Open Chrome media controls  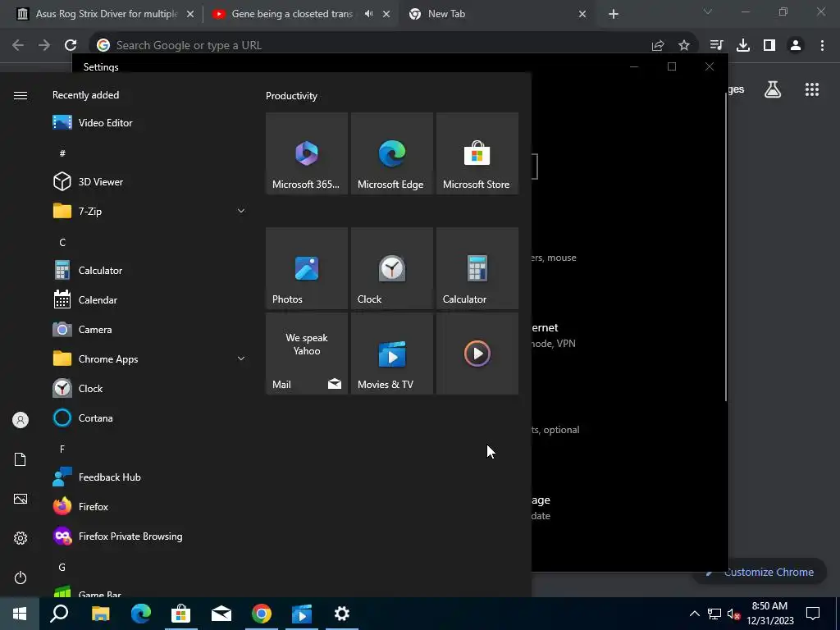(x=716, y=46)
